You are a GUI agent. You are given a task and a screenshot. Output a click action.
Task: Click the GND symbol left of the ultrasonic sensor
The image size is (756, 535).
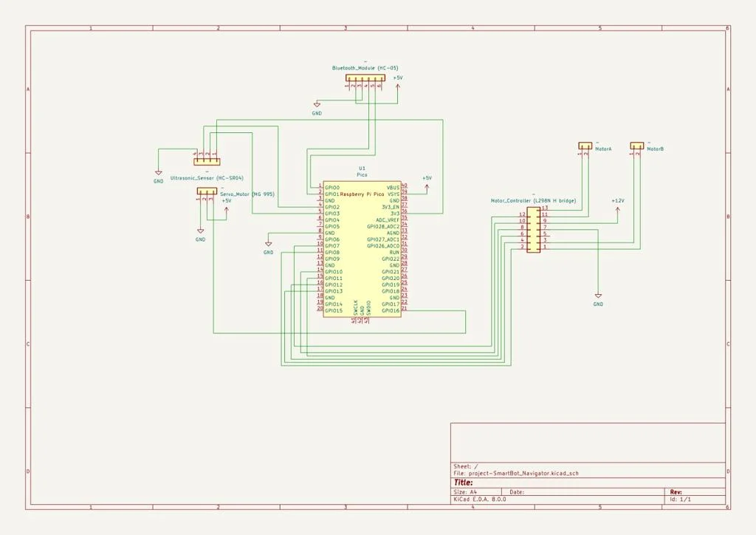[x=158, y=174]
